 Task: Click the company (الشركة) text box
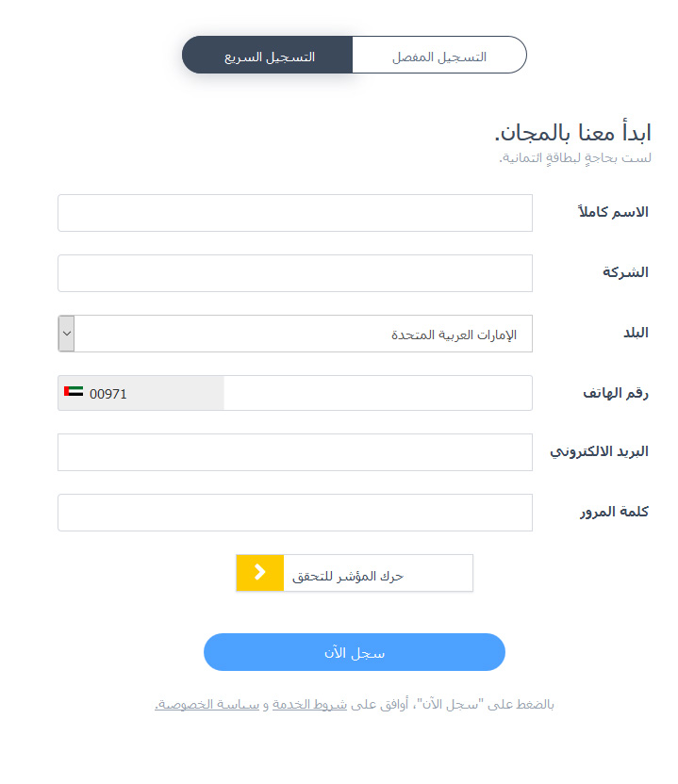coord(294,273)
